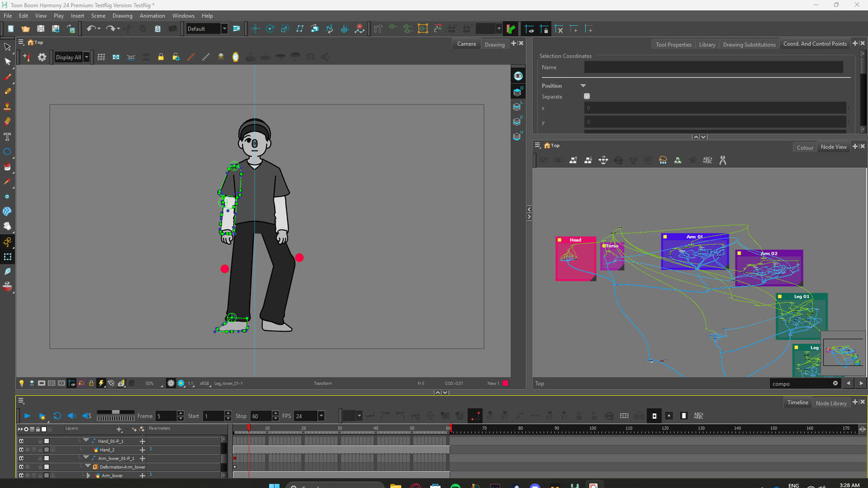Switch to the Library tab
Image resolution: width=868 pixels, height=488 pixels.
(x=707, y=44)
